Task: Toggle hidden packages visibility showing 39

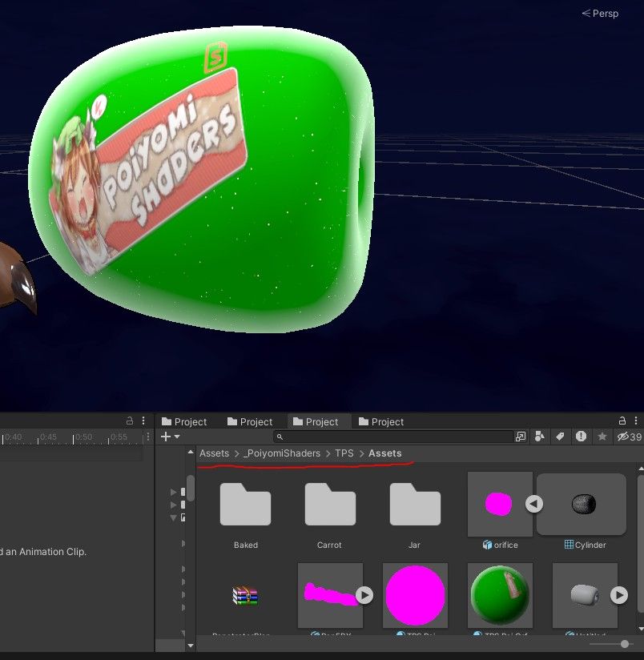Action: pos(630,437)
